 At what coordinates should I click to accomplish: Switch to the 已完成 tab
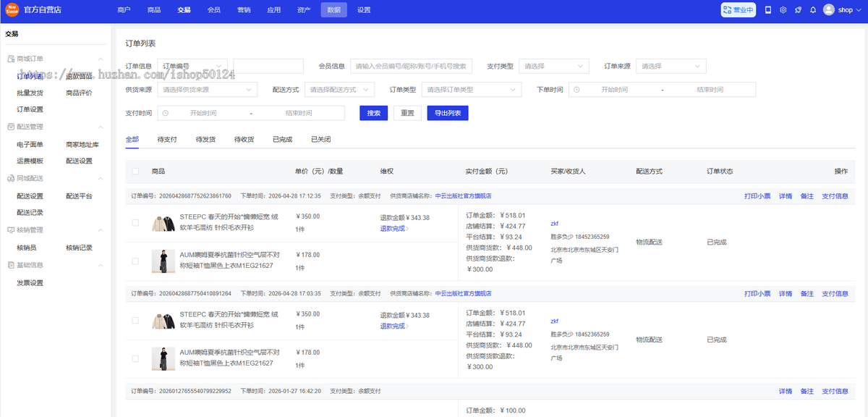pyautogui.click(x=282, y=139)
